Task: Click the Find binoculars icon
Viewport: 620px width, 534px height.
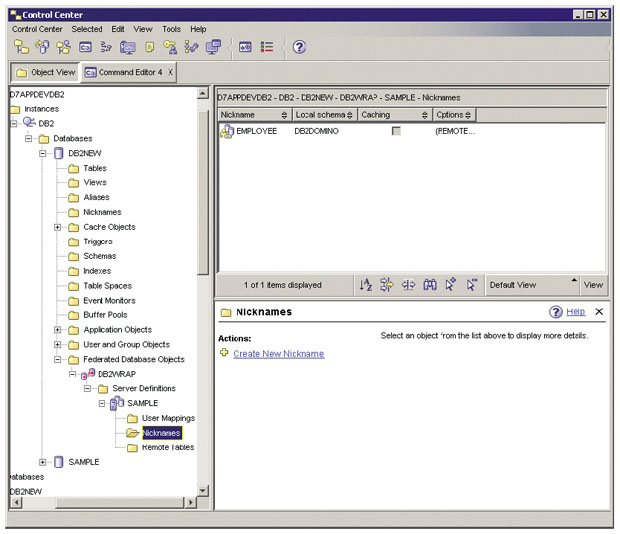Action: (430, 284)
